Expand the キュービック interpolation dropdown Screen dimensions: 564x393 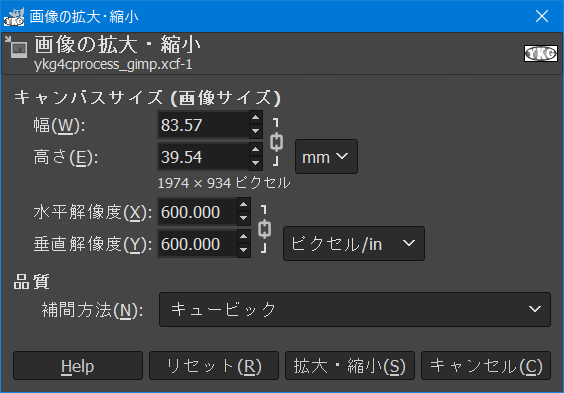(x=355, y=309)
